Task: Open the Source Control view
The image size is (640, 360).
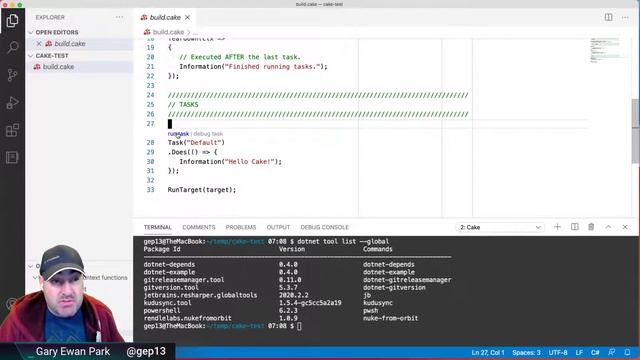Action: point(12,75)
